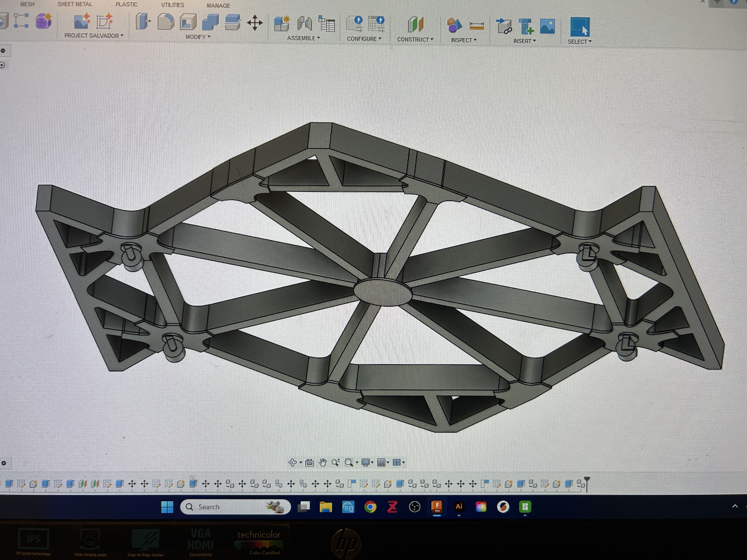Image resolution: width=747 pixels, height=560 pixels.
Task: Select the Orbit navigation tool
Action: click(x=293, y=462)
